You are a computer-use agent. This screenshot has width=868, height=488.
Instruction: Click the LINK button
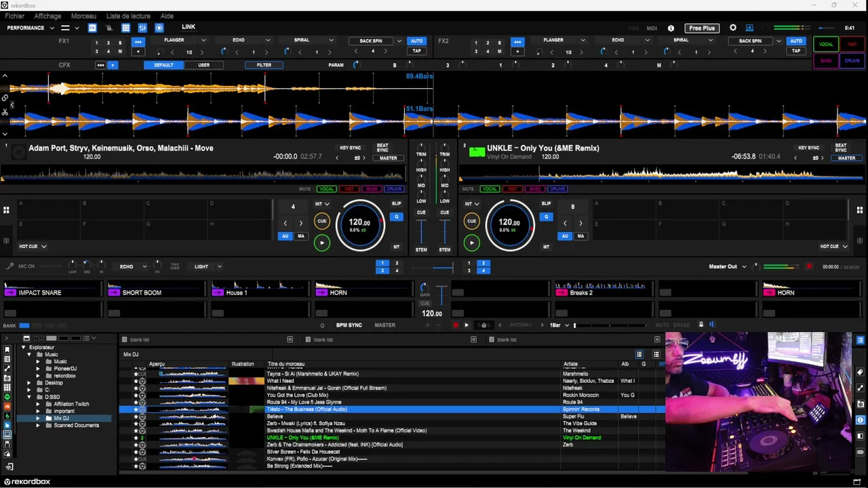click(189, 27)
